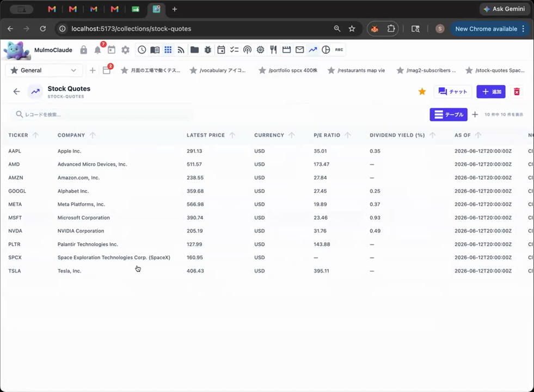This screenshot has height=392, width=534.
Task: Open the notifications bell with badge 7
Action: tap(98, 50)
